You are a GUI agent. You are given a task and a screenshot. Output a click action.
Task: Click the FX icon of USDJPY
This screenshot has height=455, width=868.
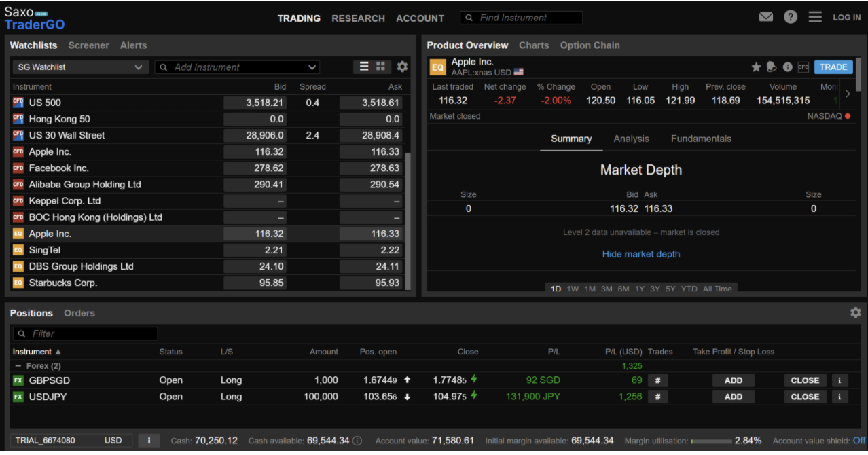coord(18,397)
